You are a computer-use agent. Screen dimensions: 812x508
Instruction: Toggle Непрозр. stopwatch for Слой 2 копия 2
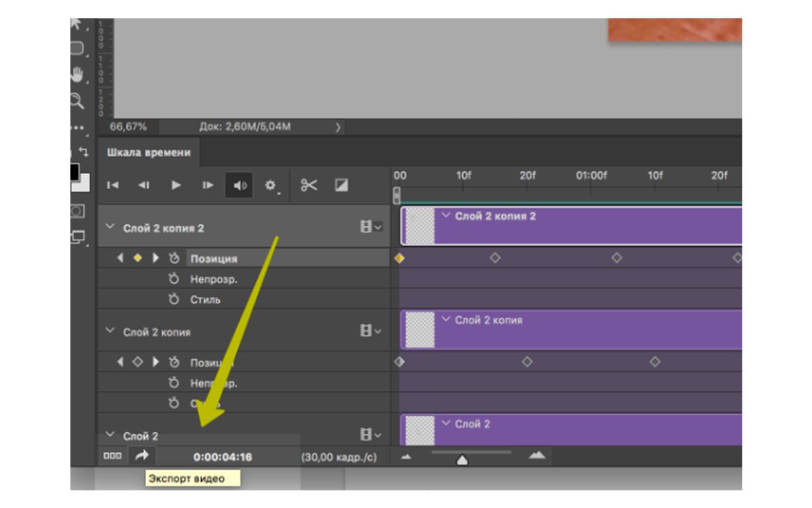coord(173,278)
